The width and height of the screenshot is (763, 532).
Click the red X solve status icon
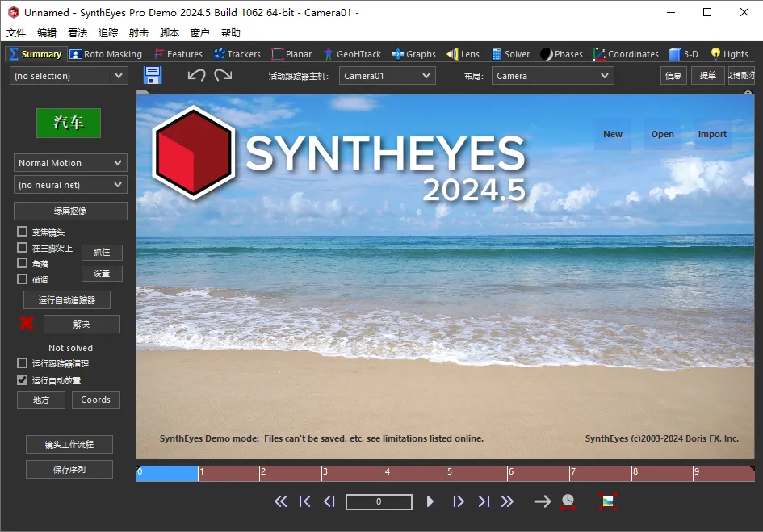tap(27, 324)
